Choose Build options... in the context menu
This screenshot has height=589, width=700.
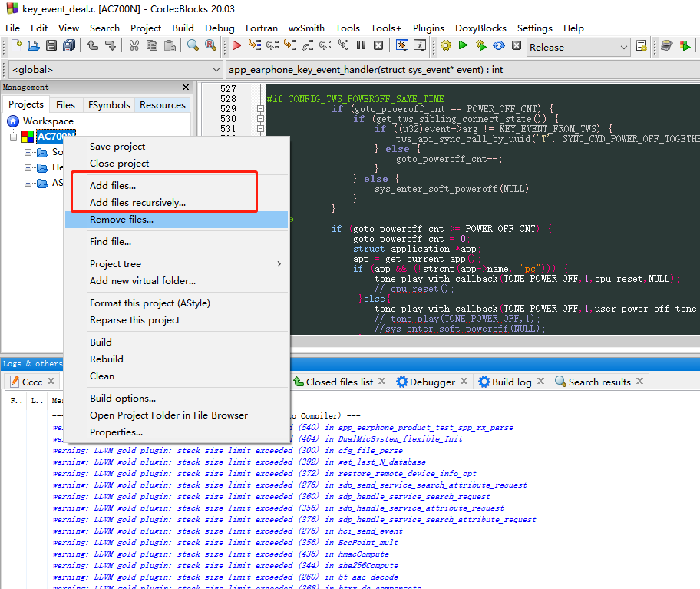pos(177,399)
